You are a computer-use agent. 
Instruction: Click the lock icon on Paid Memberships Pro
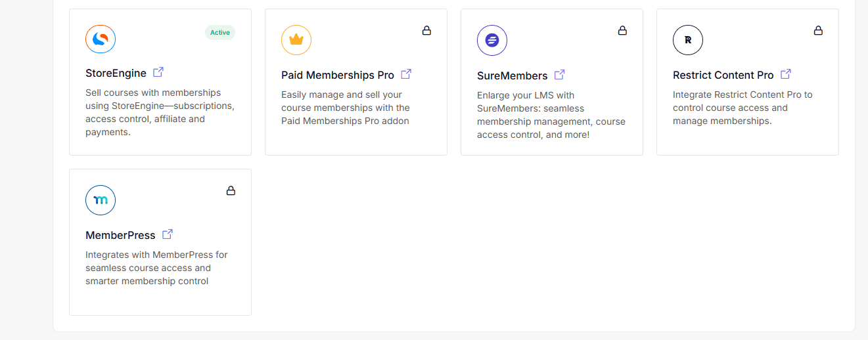(426, 30)
